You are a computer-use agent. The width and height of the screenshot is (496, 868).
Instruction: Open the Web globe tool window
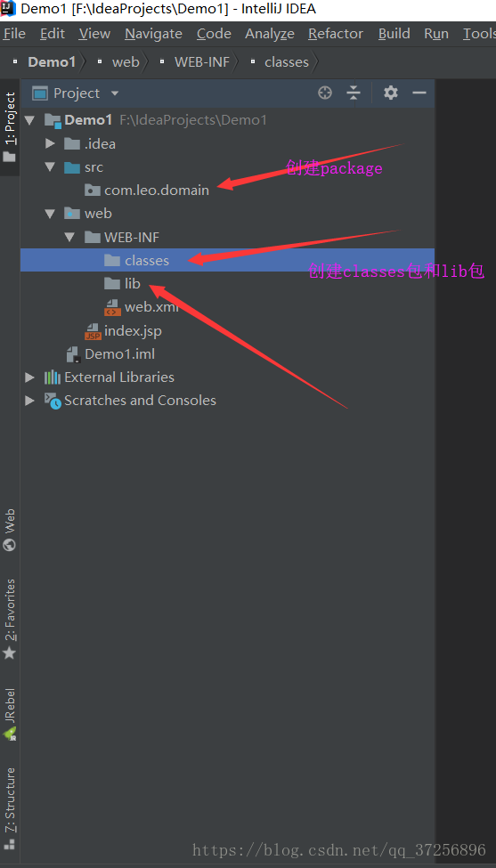[10, 530]
